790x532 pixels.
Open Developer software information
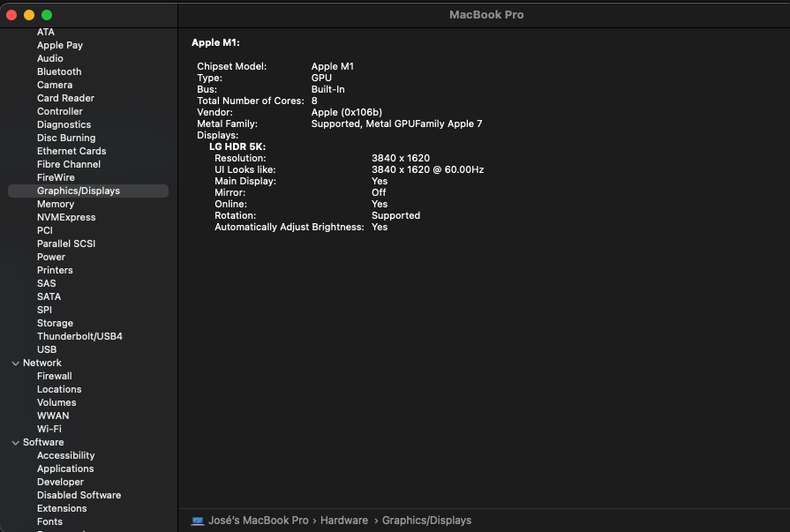click(60, 482)
